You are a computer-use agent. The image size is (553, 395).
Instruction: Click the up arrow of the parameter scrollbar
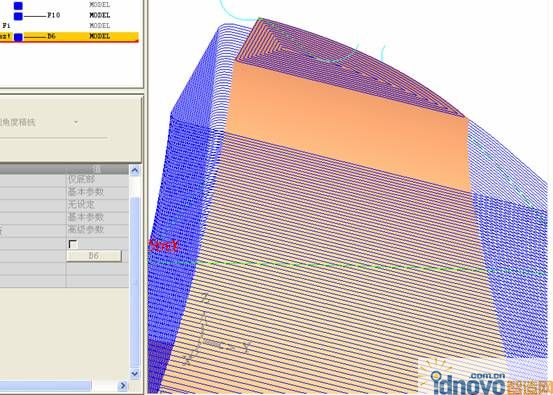pyautogui.click(x=135, y=171)
